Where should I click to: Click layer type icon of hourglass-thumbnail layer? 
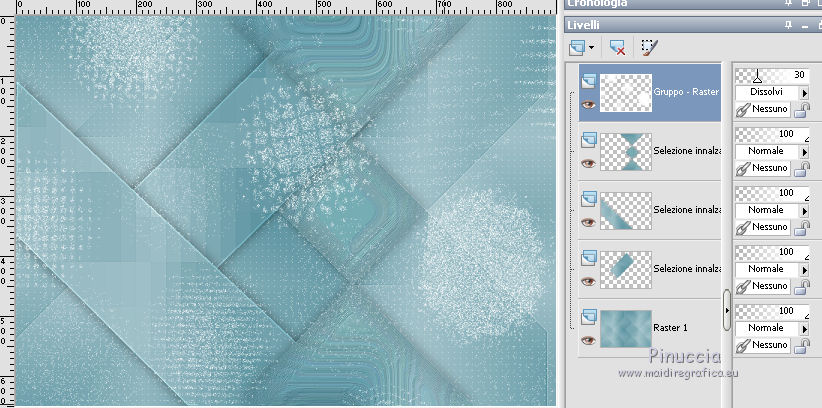[x=588, y=139]
